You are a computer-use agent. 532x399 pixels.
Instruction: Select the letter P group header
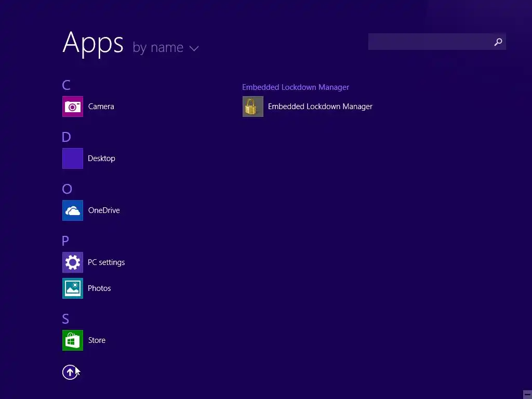(65, 241)
